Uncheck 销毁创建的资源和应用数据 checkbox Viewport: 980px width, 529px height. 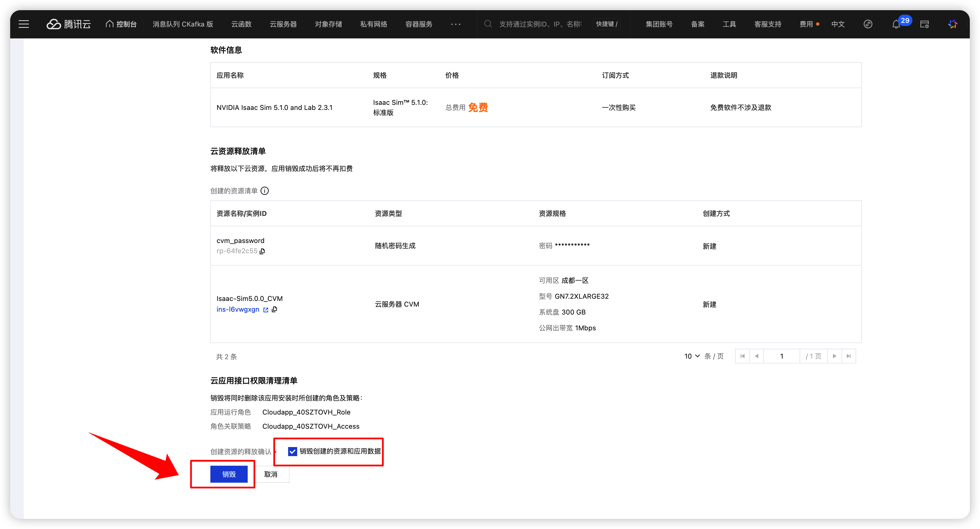point(292,451)
